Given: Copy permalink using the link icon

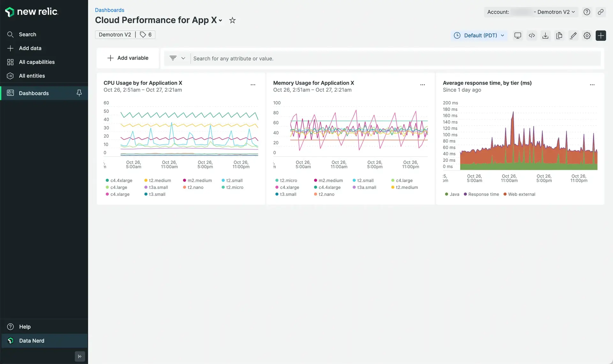Looking at the screenshot, I should (601, 12).
